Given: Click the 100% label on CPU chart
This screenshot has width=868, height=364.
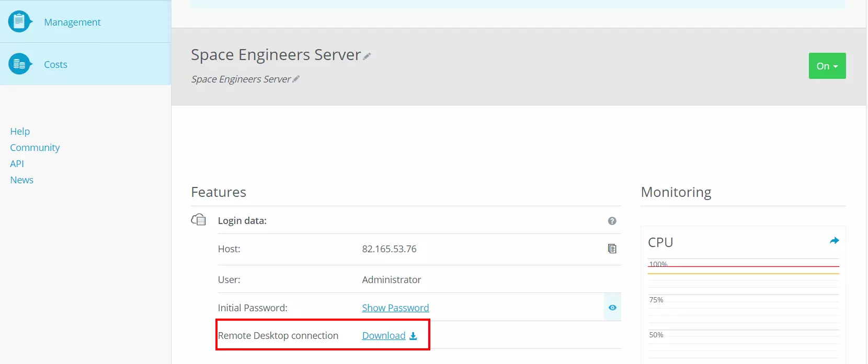Looking at the screenshot, I should (x=658, y=264).
